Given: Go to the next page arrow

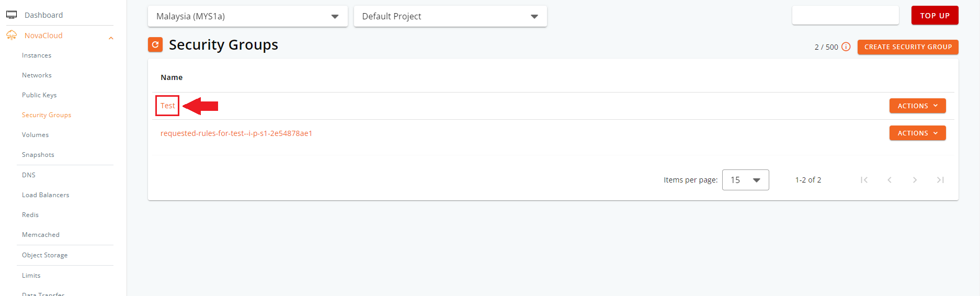Looking at the screenshot, I should point(915,180).
